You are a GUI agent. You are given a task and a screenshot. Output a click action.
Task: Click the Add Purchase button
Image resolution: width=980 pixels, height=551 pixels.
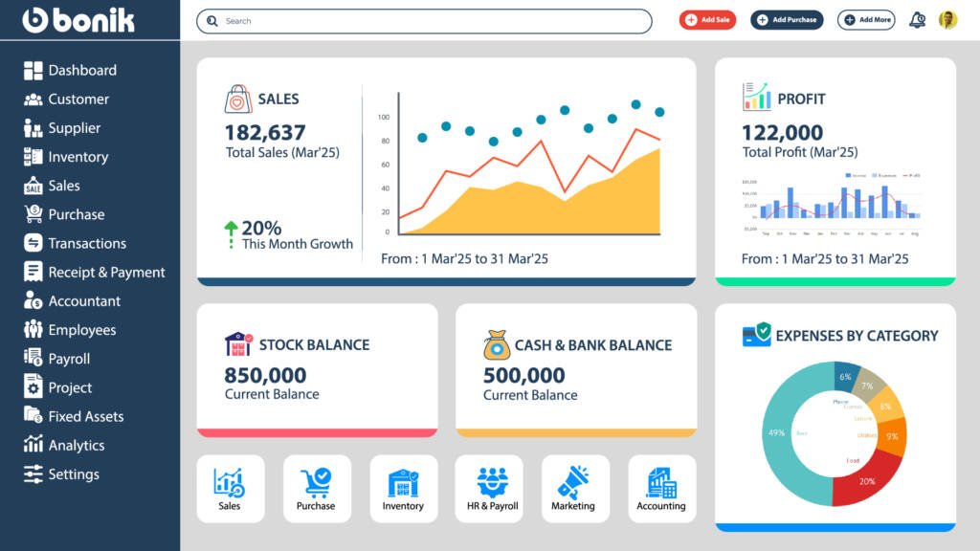point(787,20)
